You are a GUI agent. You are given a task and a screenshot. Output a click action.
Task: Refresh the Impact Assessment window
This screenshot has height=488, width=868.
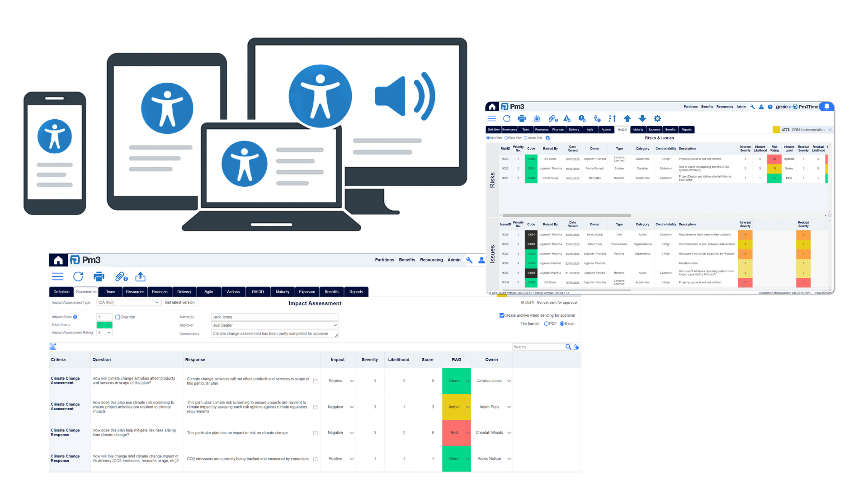click(x=78, y=277)
